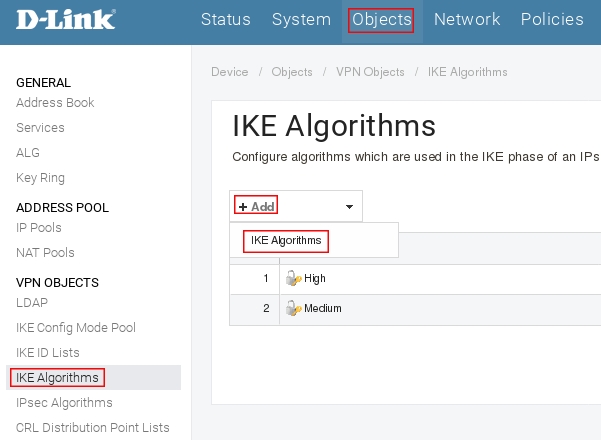Navigate to NAT Pools

pos(45,253)
